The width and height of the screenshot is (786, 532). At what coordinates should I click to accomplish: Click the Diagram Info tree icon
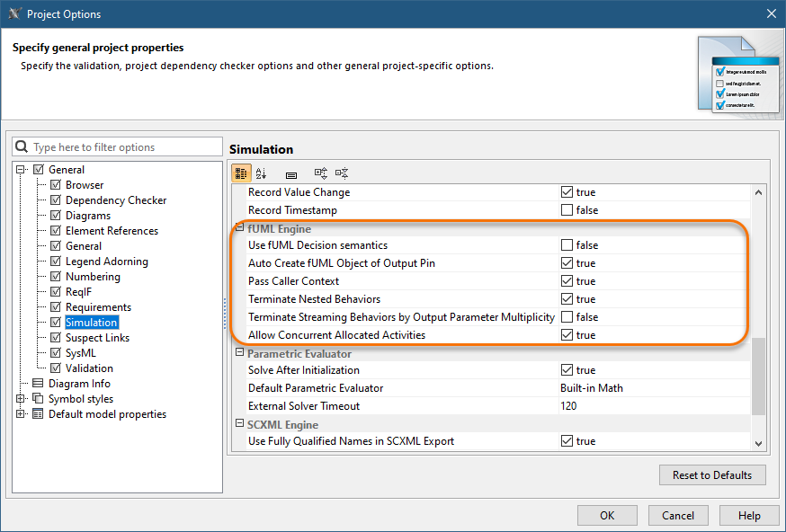(38, 384)
